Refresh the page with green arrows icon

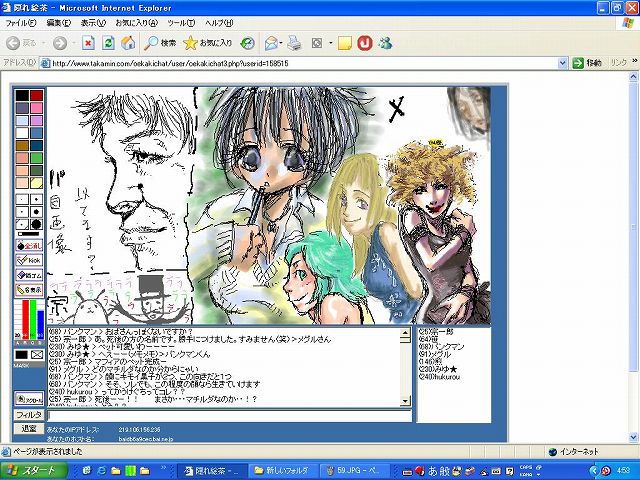point(108,43)
